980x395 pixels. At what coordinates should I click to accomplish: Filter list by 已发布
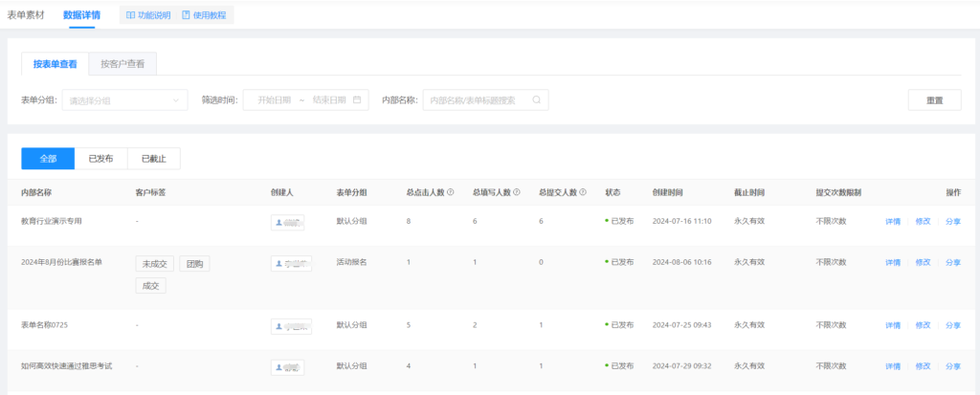pos(101,159)
